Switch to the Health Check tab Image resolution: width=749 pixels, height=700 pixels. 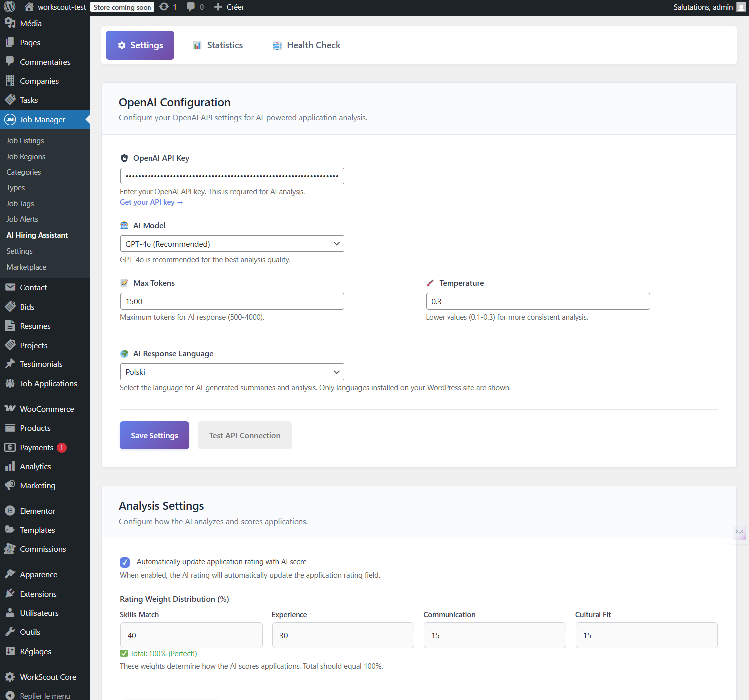pos(306,45)
